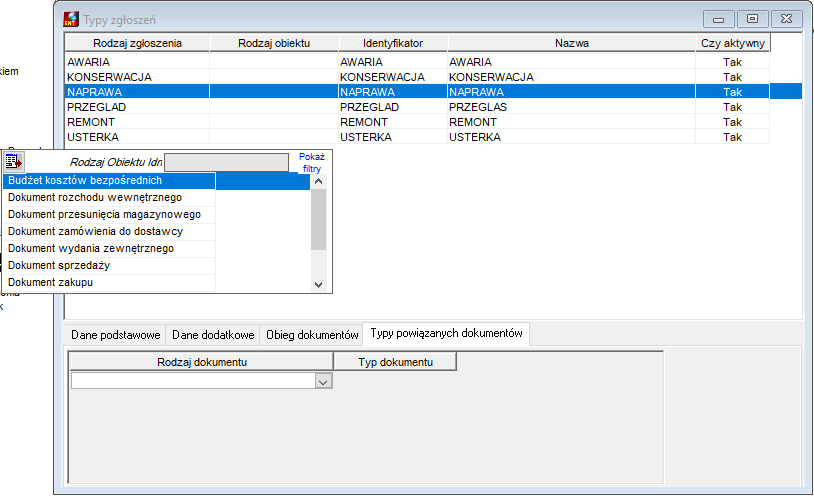Maximize the Typy zgłoszeń window
The height and width of the screenshot is (496, 814).
(x=752, y=19)
